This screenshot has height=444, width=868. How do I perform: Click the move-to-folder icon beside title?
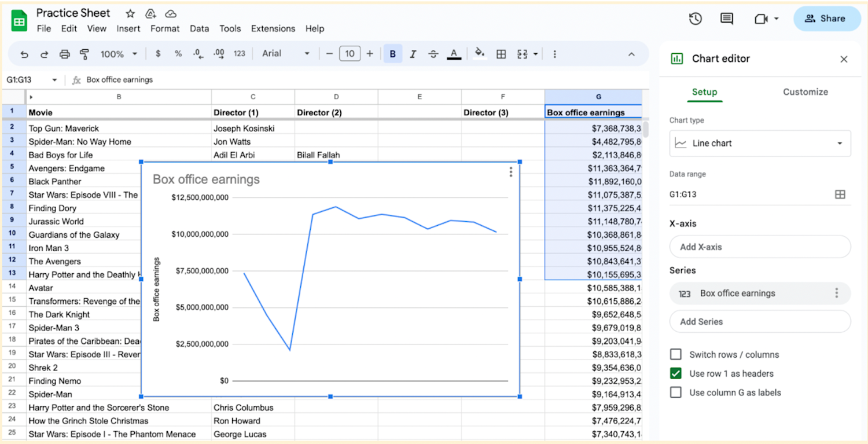tap(150, 13)
